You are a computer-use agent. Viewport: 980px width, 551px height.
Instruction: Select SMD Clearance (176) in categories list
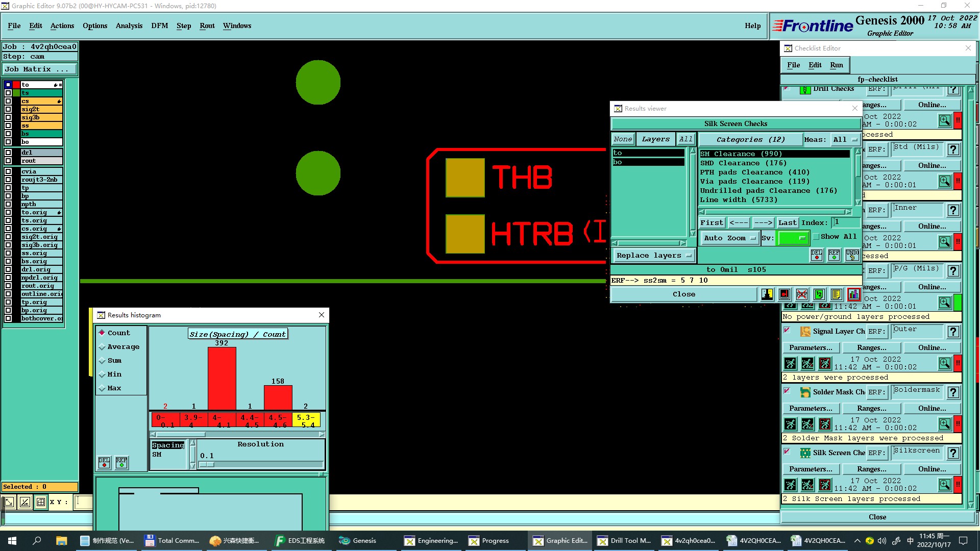[x=743, y=163]
